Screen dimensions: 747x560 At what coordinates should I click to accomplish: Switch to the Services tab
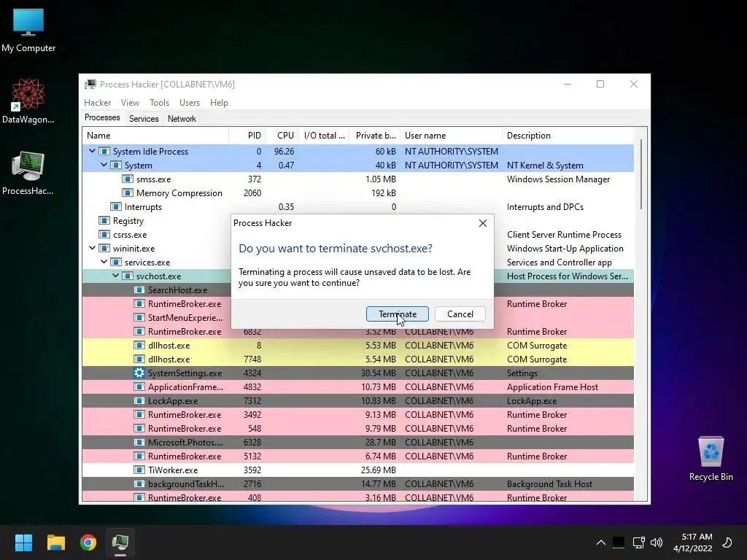click(x=144, y=119)
